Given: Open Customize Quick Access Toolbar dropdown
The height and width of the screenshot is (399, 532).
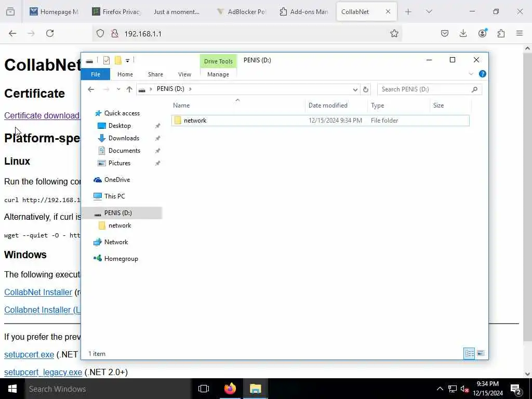Looking at the screenshot, I should click(x=128, y=61).
